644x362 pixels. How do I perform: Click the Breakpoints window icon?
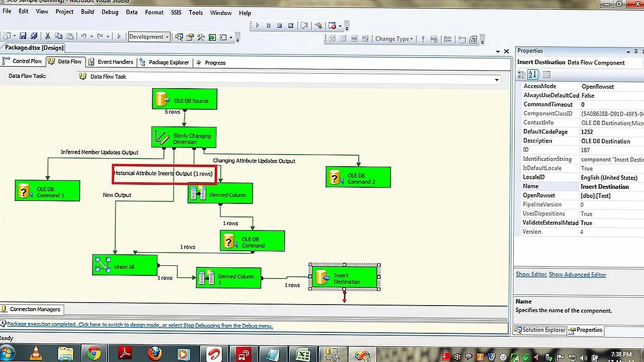tap(332, 26)
